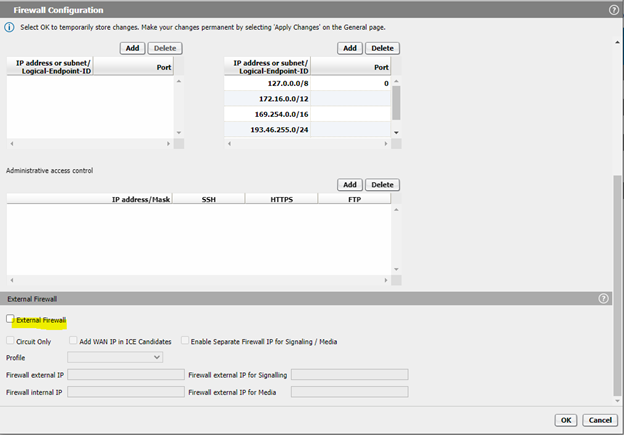Click Port header in right IP table
The image size is (624, 435).
click(x=350, y=66)
